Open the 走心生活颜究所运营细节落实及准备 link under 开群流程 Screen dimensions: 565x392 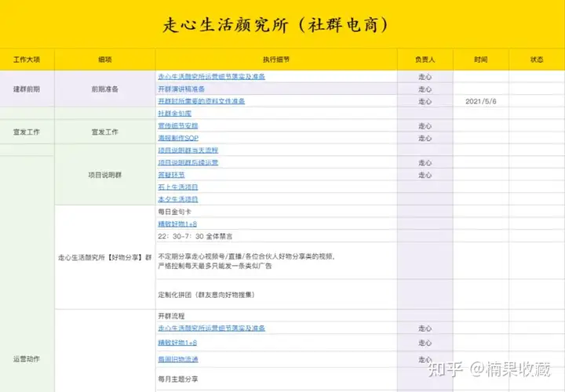coord(212,328)
